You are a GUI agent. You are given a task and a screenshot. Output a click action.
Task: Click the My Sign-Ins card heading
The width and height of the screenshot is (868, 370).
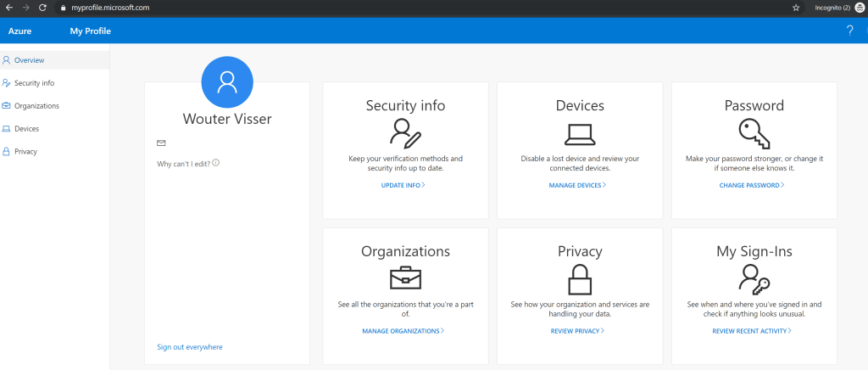pos(754,251)
